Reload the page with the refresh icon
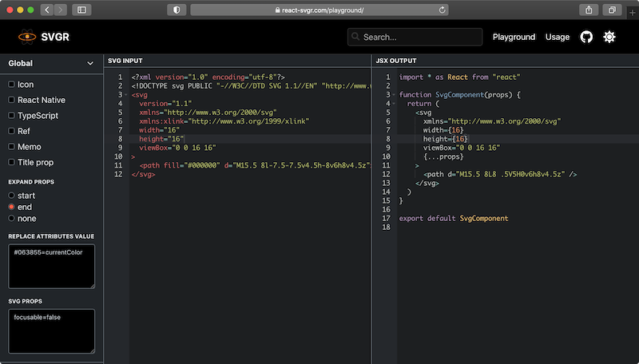 click(442, 10)
